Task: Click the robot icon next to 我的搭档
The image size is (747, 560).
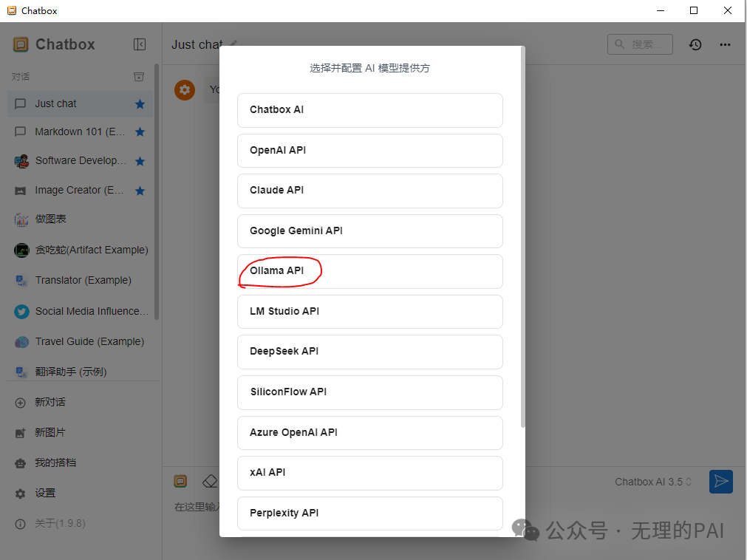Action: [21, 463]
